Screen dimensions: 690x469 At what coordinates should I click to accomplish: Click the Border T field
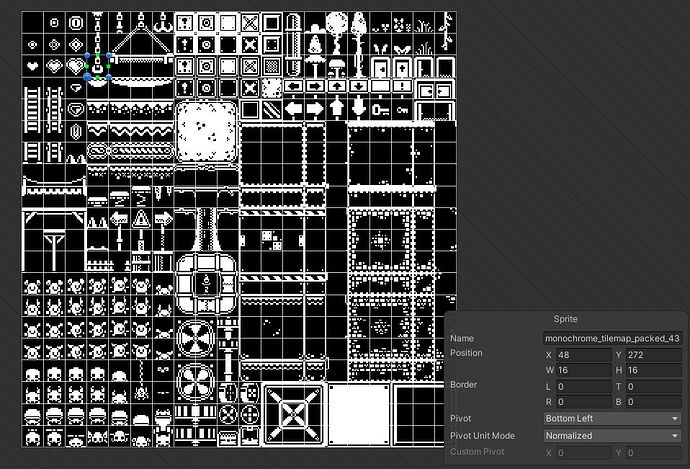654,387
